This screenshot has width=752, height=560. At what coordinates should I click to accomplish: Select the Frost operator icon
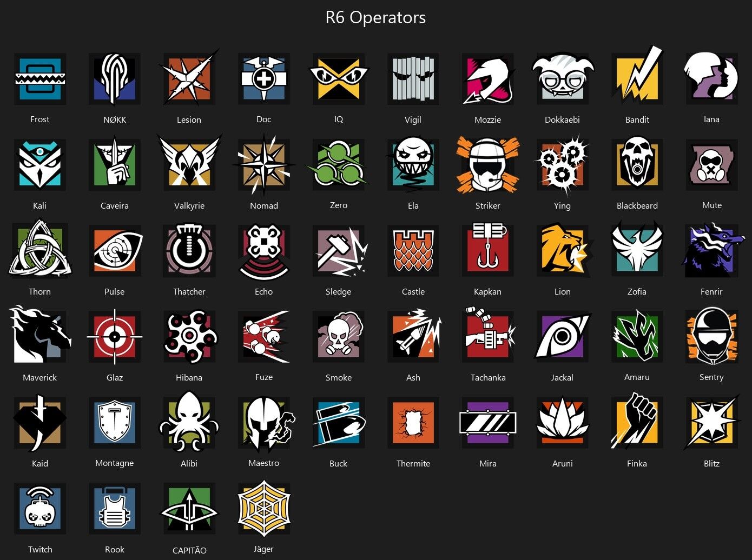[x=40, y=79]
